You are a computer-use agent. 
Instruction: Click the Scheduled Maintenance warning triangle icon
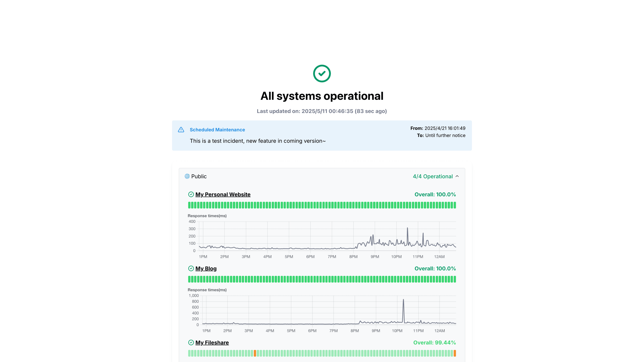181,130
